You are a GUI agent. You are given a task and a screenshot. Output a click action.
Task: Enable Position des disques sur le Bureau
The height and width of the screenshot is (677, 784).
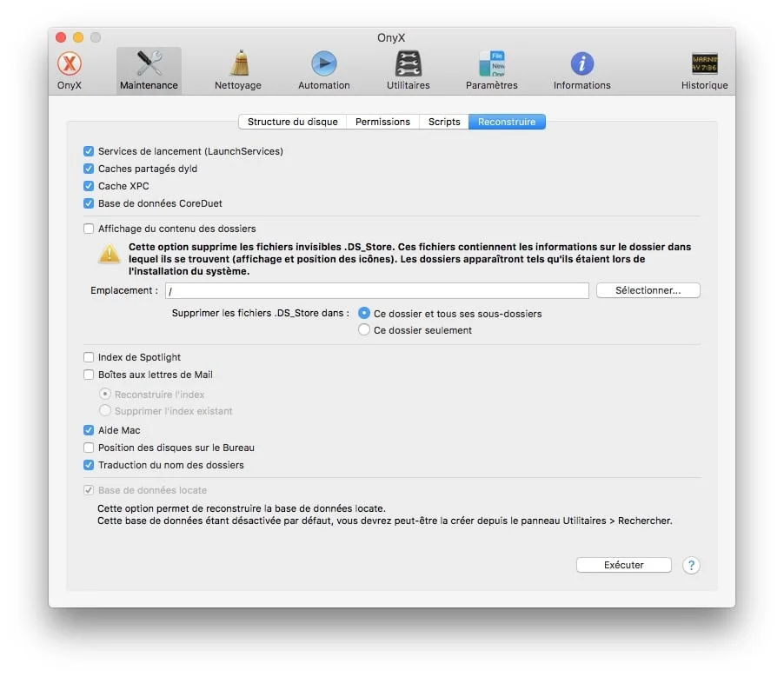pos(89,448)
